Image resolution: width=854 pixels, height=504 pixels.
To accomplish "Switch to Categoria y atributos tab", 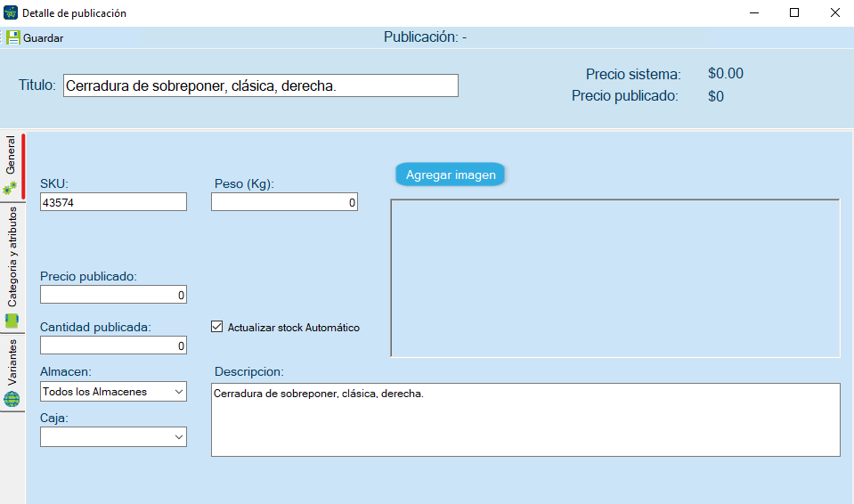I will [x=12, y=267].
